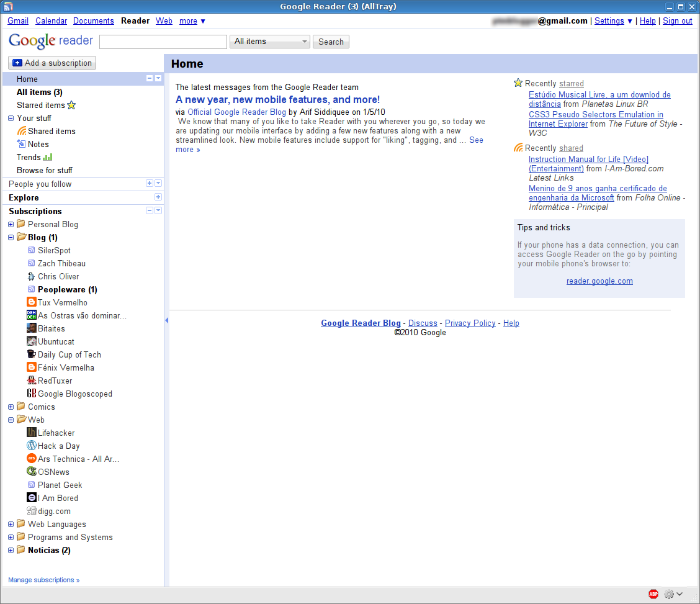The height and width of the screenshot is (604, 700).
Task: Click the I Am Bored smiley icon
Action: (31, 497)
